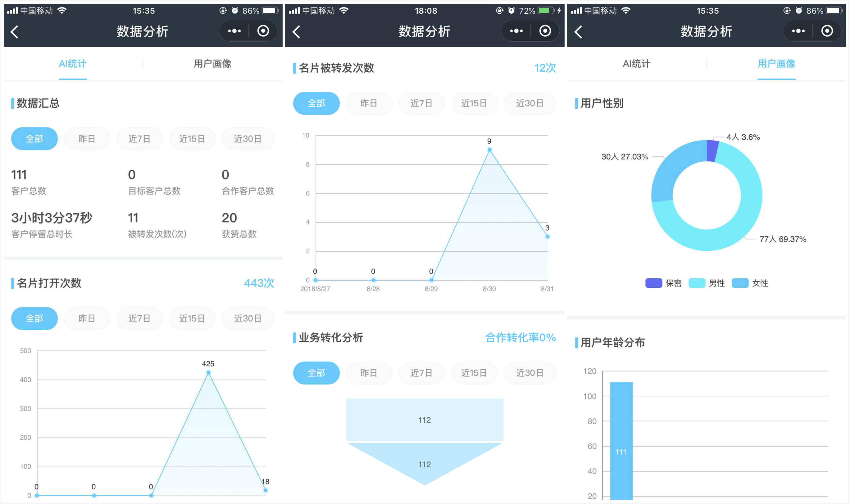Tap the 425 peak data point

tap(208, 372)
